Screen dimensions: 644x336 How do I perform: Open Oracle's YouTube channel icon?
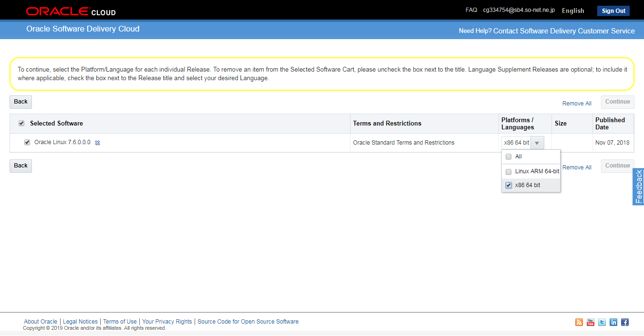point(590,322)
